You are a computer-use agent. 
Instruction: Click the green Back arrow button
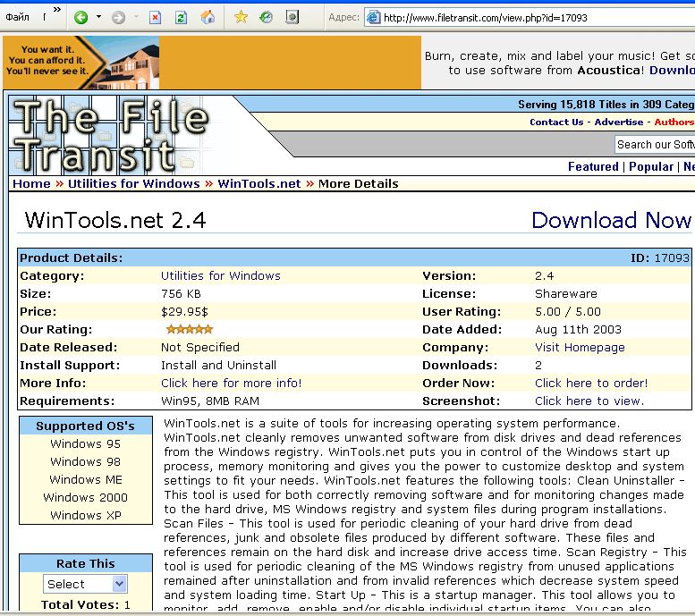(81, 17)
